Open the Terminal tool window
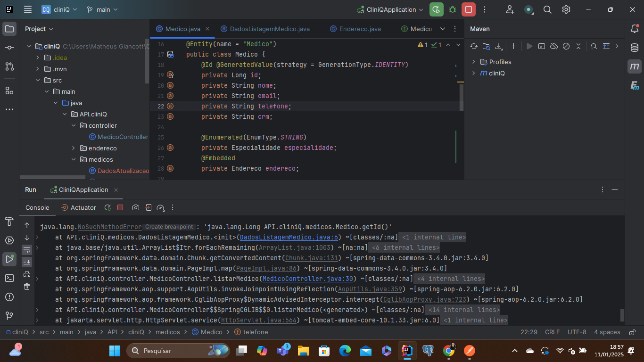The height and width of the screenshot is (362, 644). tap(9, 278)
